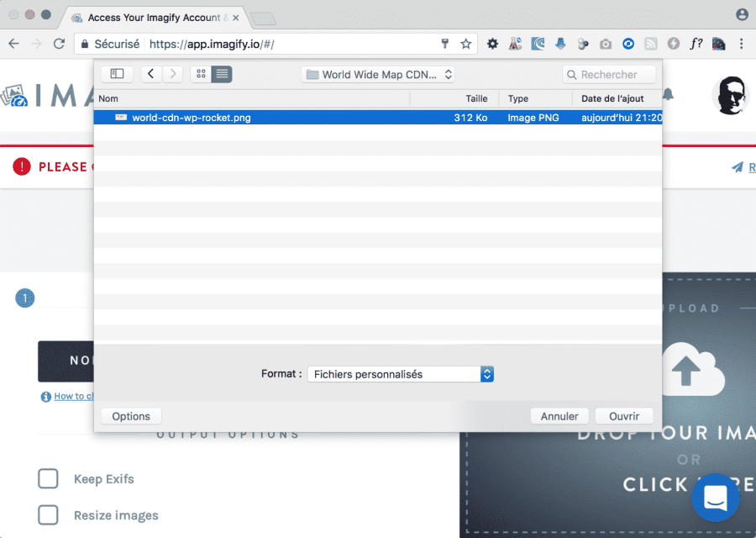This screenshot has width=756, height=538.
Task: Click the Annuler button
Action: 559,416
